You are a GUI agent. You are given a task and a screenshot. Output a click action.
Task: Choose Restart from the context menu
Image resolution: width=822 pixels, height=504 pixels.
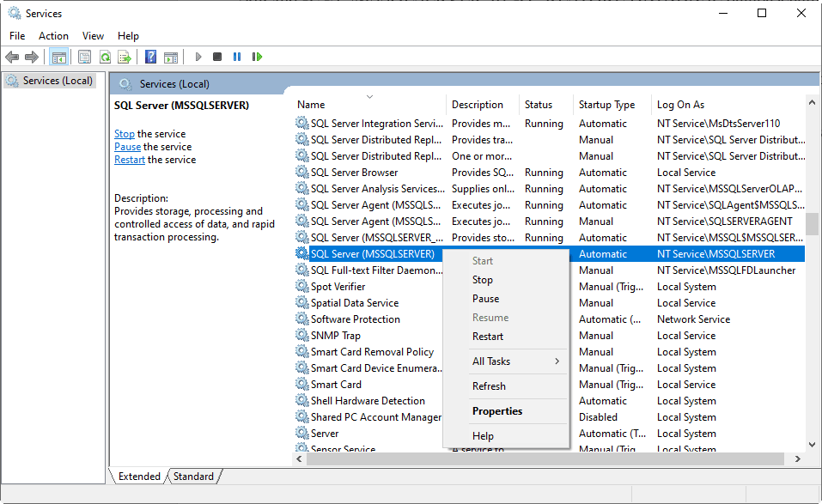pos(488,337)
